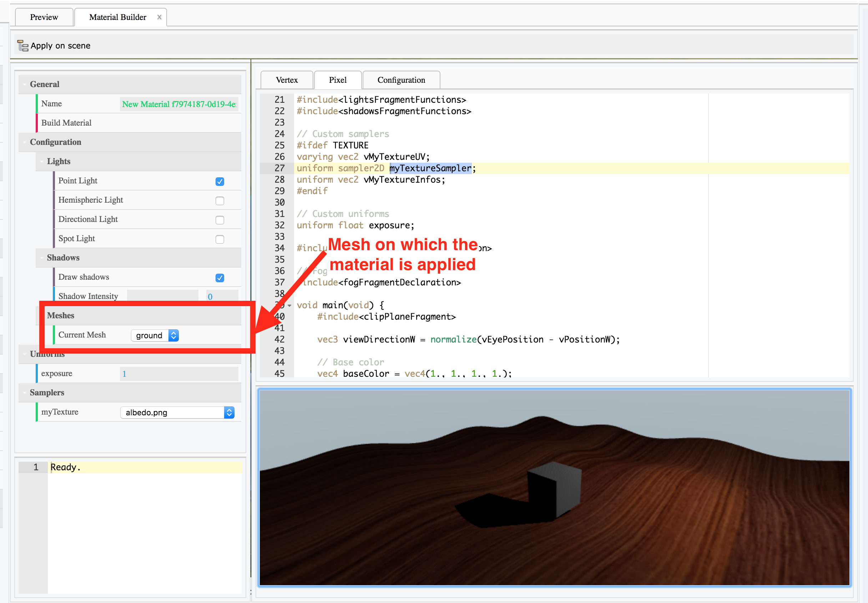Click the myTexture dropdown arrows icon
The image size is (868, 603).
tap(229, 412)
